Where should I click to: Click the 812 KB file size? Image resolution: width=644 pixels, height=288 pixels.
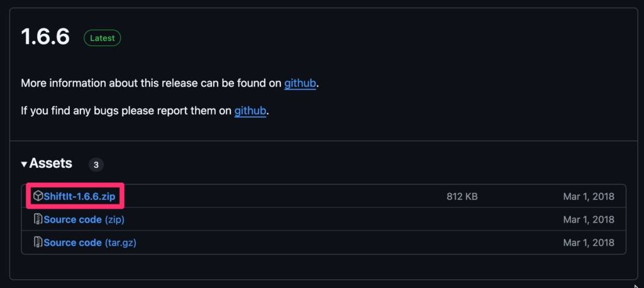click(x=462, y=196)
